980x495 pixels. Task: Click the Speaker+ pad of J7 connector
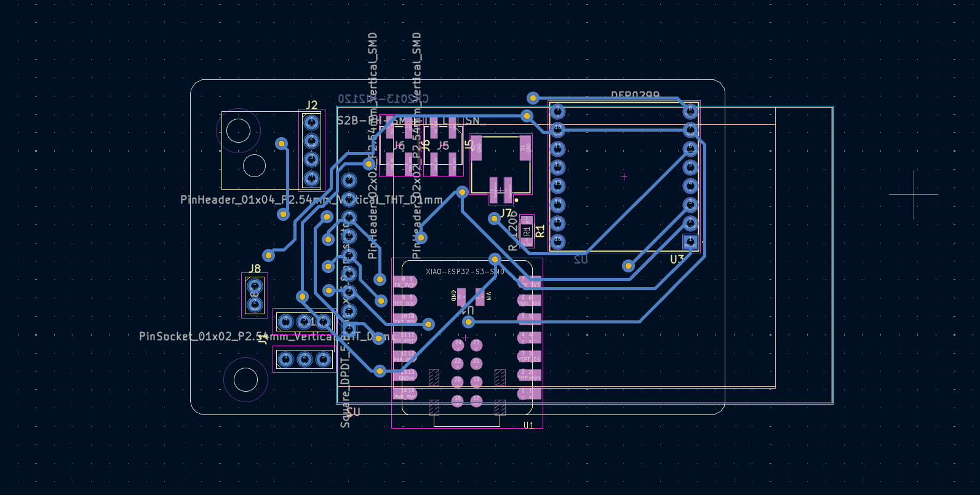tap(493, 190)
